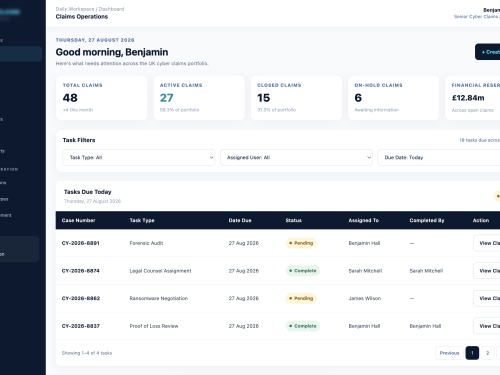The width and height of the screenshot is (500, 375).
Task: Click the Create button in the header
Action: coord(488,52)
